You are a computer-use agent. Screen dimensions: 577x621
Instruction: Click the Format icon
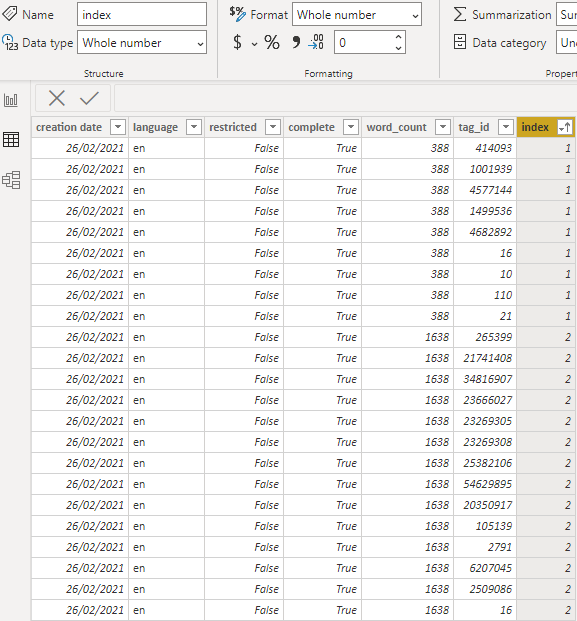238,14
